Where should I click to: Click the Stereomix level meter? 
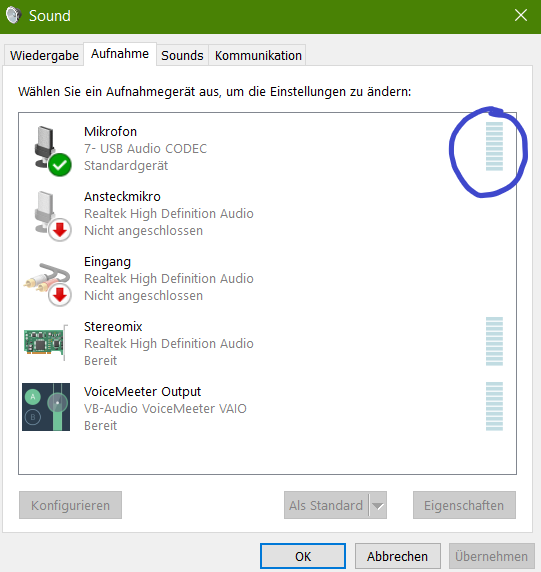494,341
